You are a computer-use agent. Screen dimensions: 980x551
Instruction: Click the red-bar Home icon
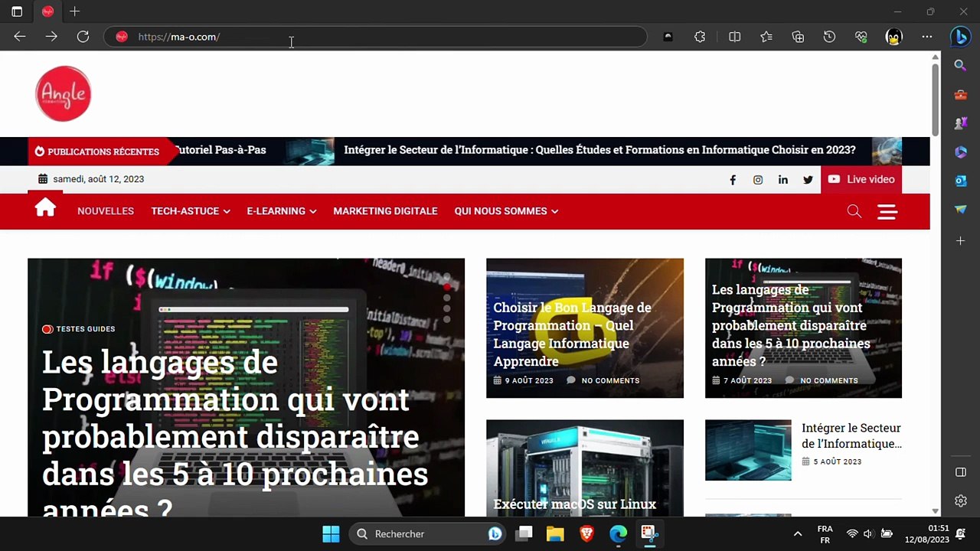(45, 208)
